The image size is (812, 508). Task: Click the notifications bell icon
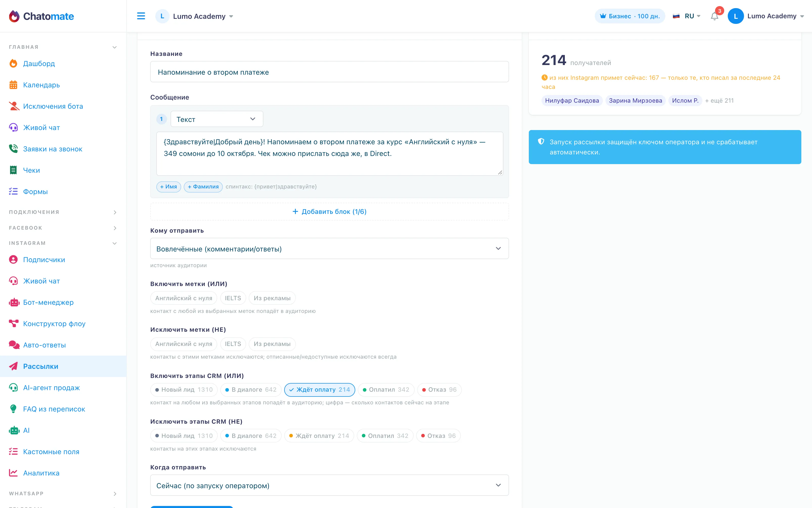(x=714, y=16)
